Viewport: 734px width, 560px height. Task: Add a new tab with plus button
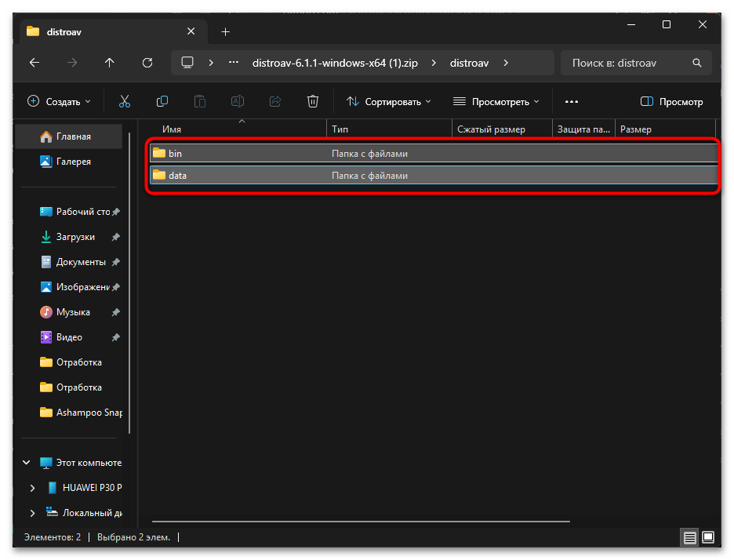[x=226, y=31]
